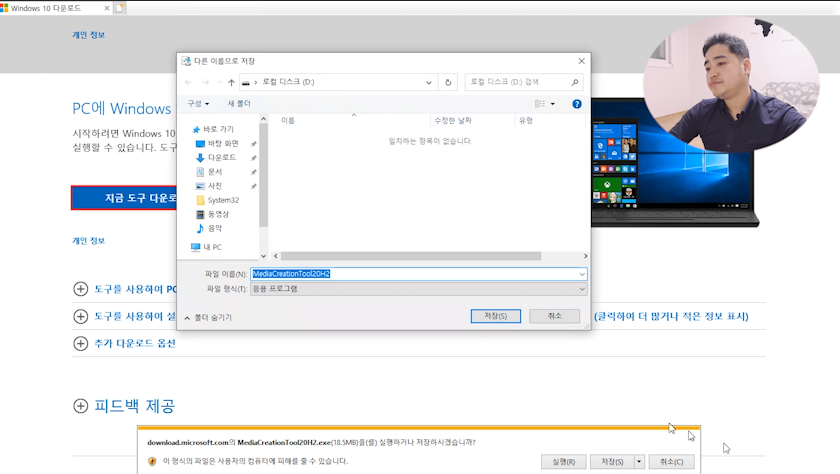840x474 pixels.
Task: Click navigation pane scroll up arrow
Action: click(x=263, y=119)
